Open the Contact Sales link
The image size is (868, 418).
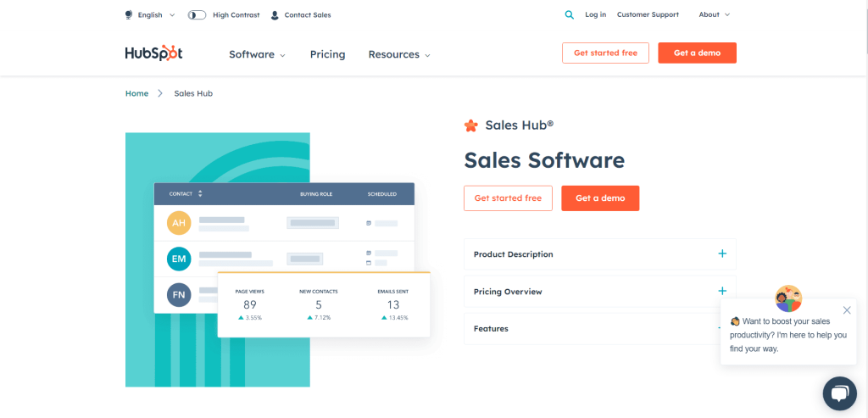(307, 15)
